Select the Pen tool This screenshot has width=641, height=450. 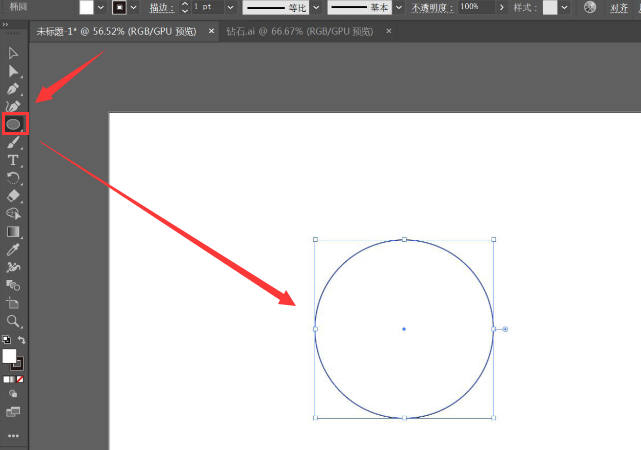[14, 89]
